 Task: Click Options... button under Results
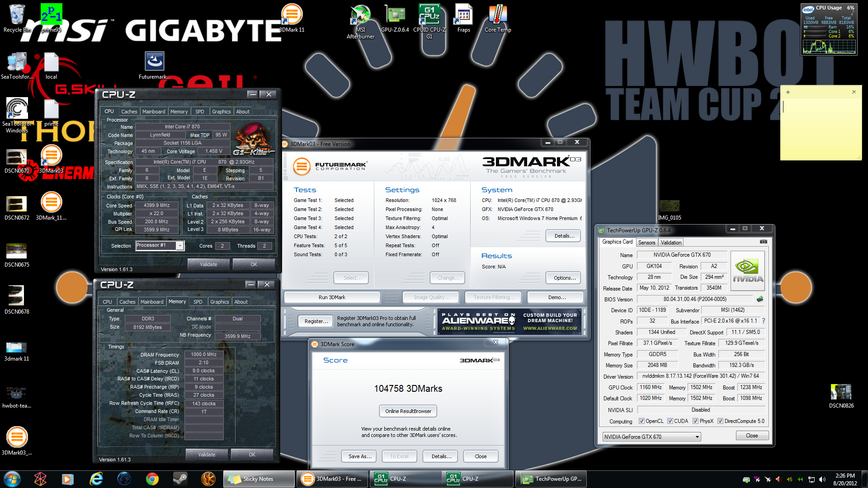pos(563,278)
